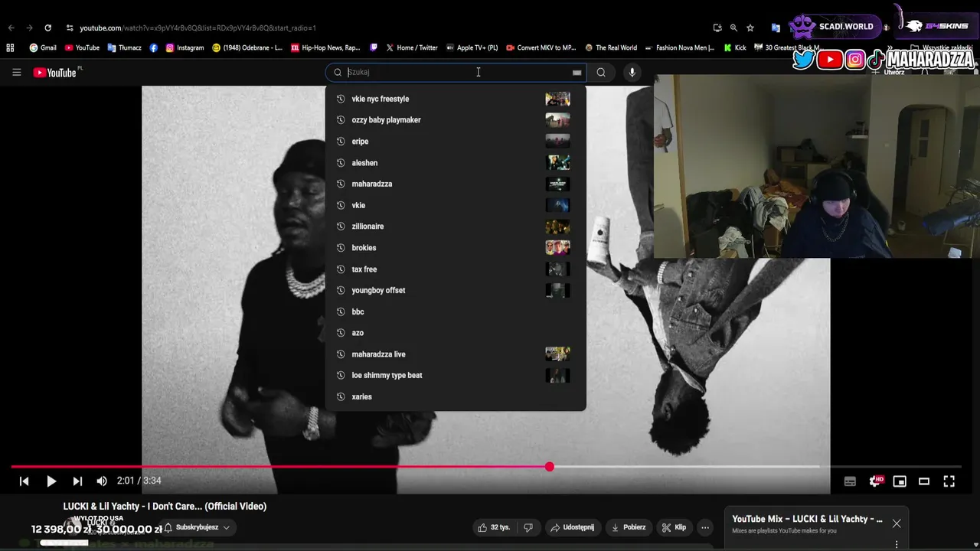The width and height of the screenshot is (980, 551).
Task: Bookmark this page with star icon
Action: [750, 28]
